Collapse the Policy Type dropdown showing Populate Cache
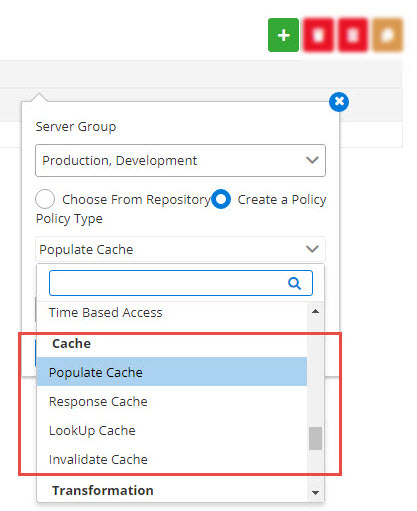The height and width of the screenshot is (511, 417). (180, 249)
